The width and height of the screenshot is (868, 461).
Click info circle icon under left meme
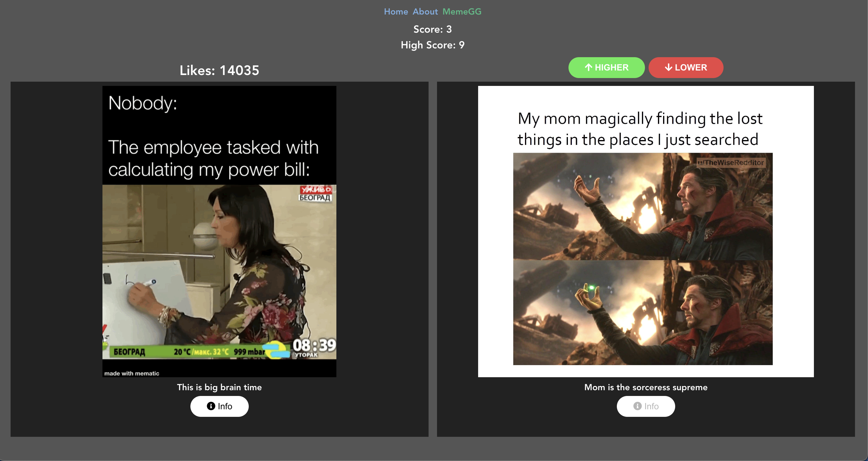tap(211, 406)
